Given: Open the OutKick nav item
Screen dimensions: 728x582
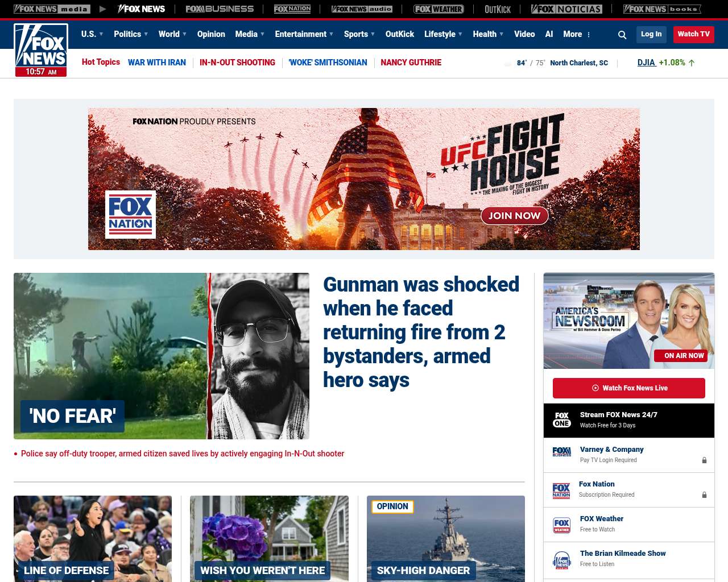Looking at the screenshot, I should coord(400,34).
